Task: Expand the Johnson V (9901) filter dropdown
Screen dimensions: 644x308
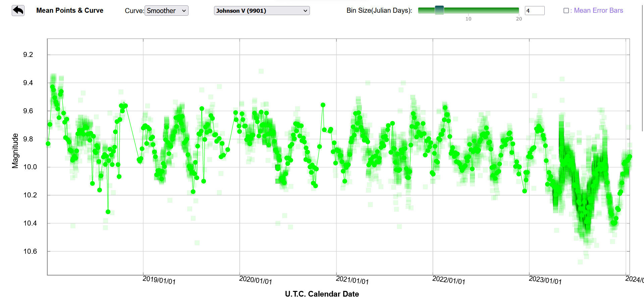Action: pyautogui.click(x=262, y=11)
